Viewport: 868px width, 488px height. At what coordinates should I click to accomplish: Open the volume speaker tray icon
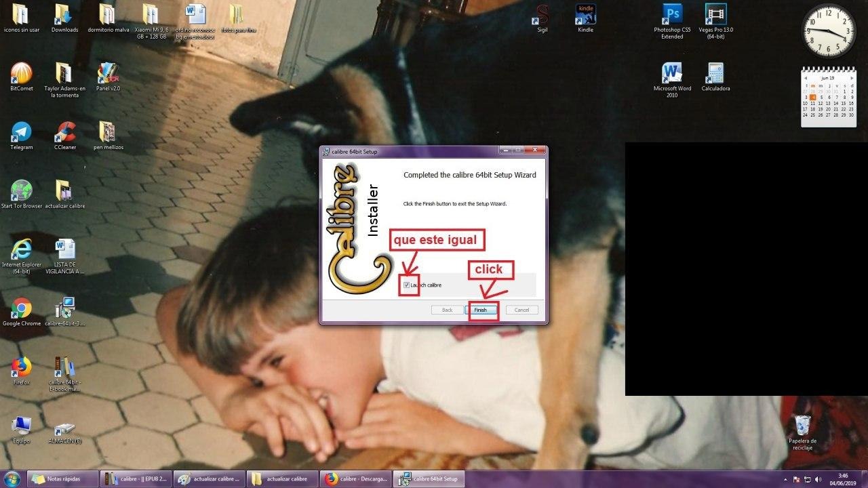[x=817, y=479]
